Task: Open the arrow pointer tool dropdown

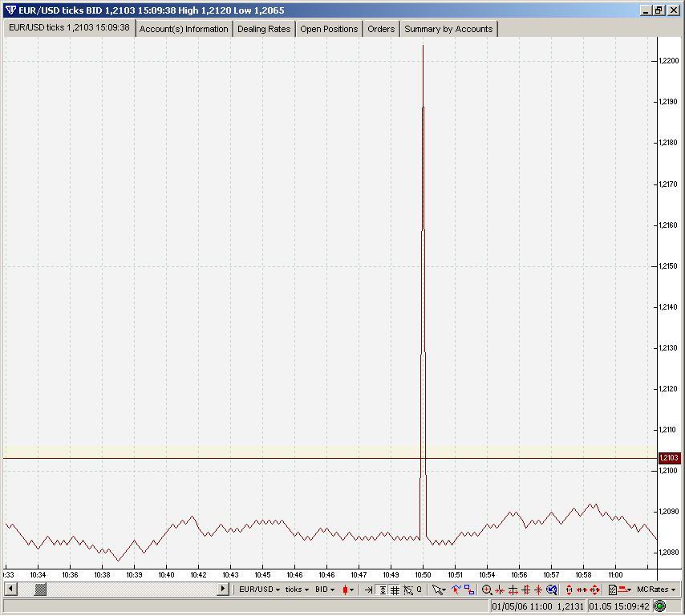Action: pos(439,590)
